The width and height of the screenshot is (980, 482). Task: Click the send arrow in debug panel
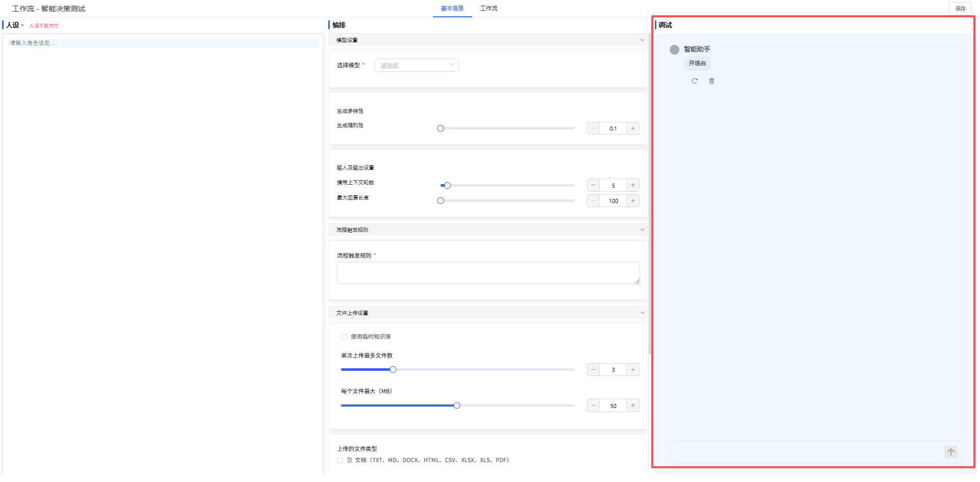point(950,452)
